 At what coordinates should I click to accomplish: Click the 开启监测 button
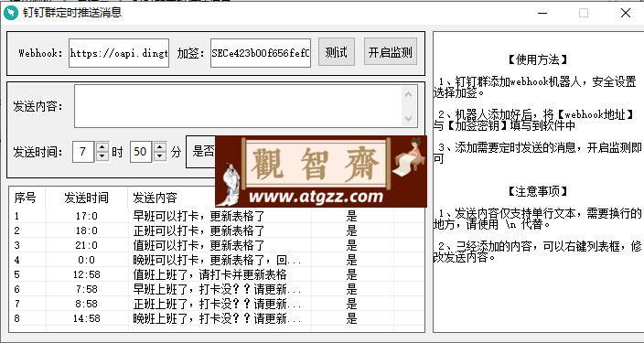(x=391, y=52)
